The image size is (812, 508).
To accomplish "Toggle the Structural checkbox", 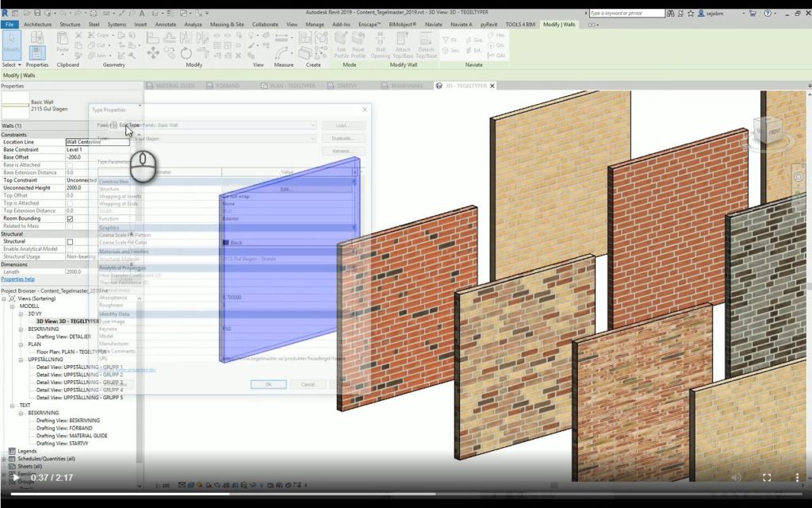I will (x=70, y=241).
